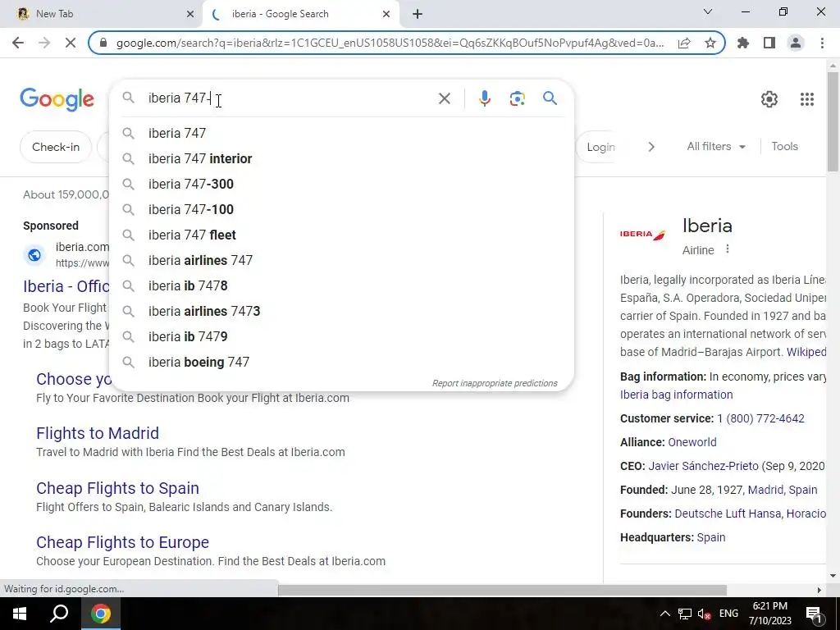Viewport: 840px width, 630px height.
Task: Open 'Flights to Madrid' sitelink
Action: click(x=98, y=433)
